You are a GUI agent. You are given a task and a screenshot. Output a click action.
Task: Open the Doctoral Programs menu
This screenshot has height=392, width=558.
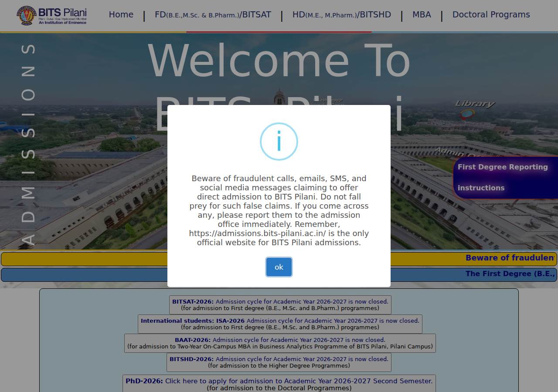pyautogui.click(x=491, y=15)
